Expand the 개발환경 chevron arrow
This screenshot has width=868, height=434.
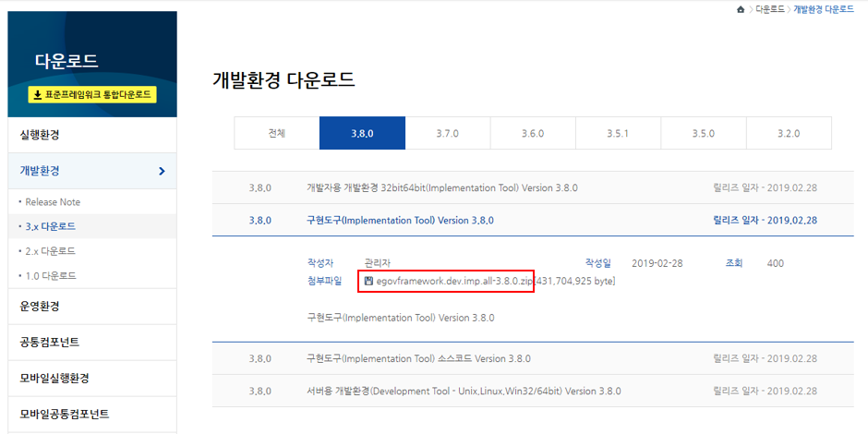coord(162,171)
